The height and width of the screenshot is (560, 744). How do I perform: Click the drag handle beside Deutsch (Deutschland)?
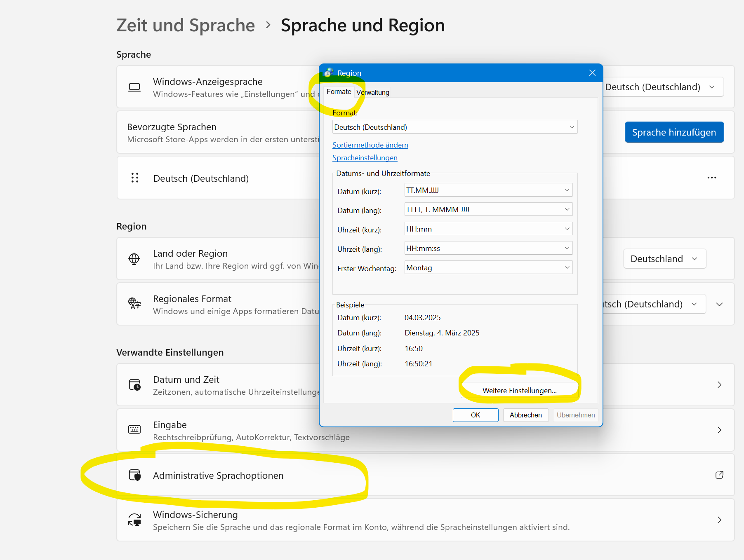click(x=135, y=178)
